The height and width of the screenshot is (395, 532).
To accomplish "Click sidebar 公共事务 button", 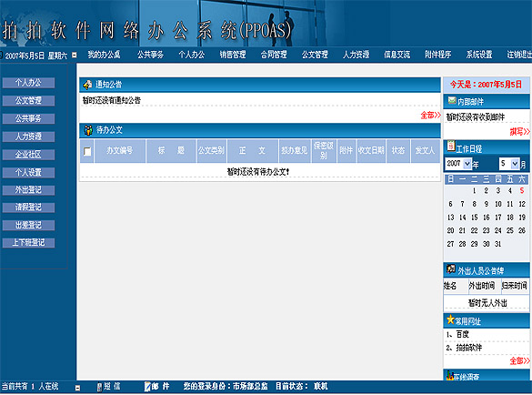I will [28, 119].
